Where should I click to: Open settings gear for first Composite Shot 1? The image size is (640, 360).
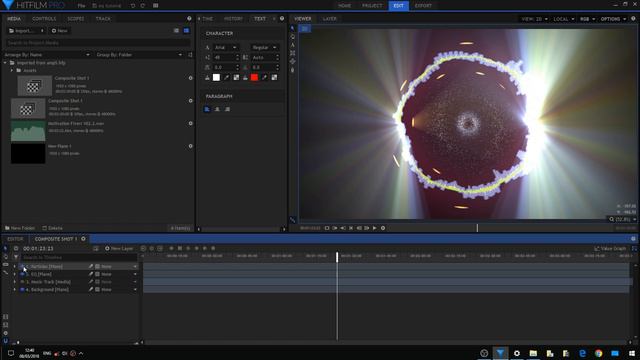pos(191,78)
